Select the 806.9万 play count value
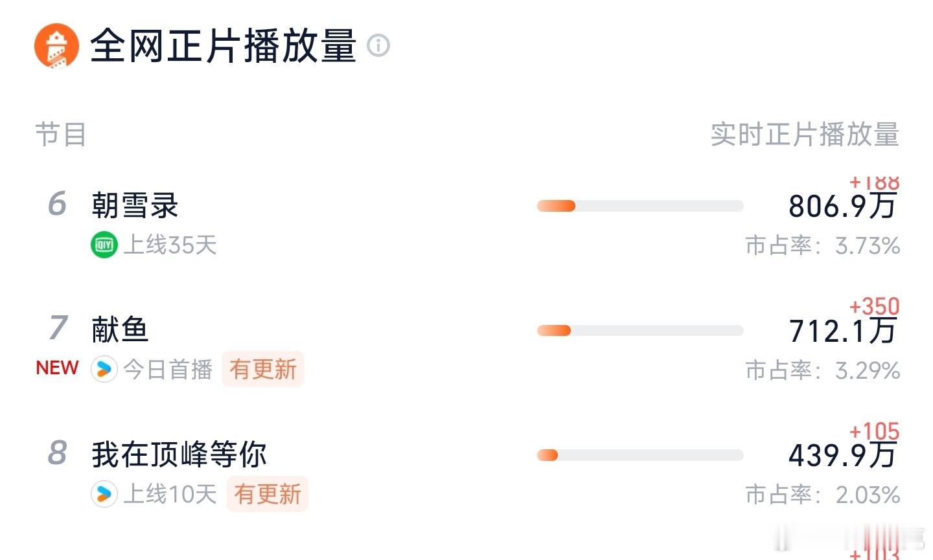This screenshot has height=560, width=933. click(843, 207)
